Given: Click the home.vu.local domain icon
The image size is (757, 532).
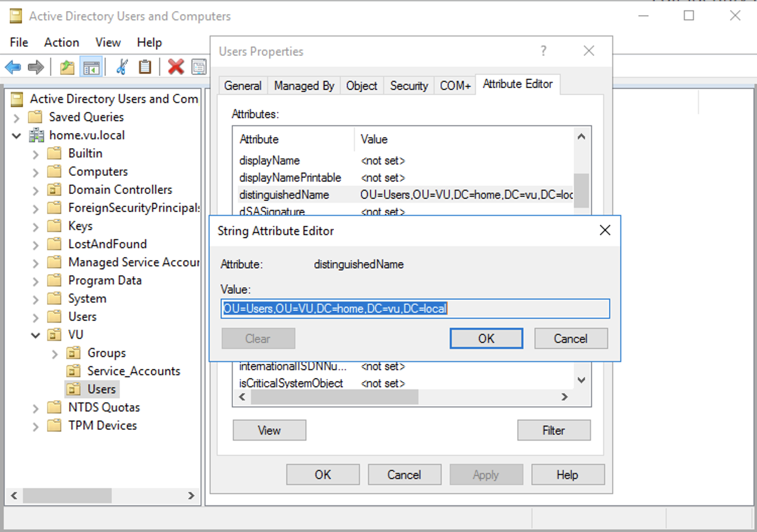Looking at the screenshot, I should click(36, 135).
